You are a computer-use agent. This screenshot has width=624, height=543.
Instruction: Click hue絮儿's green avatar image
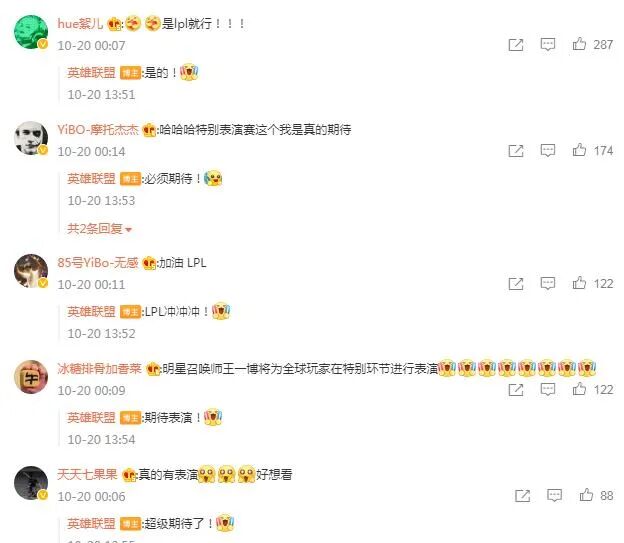point(31,32)
